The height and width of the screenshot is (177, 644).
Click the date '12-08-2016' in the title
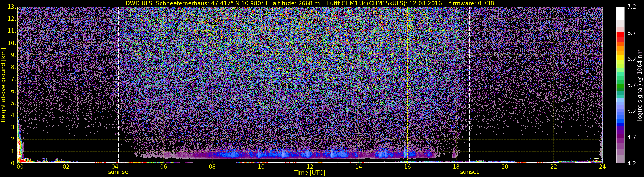(426, 3)
